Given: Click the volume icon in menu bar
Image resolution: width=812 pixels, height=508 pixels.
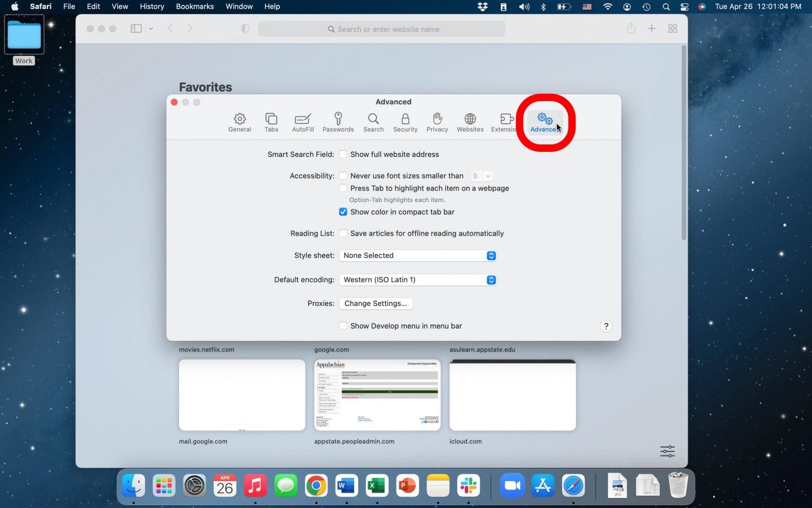Looking at the screenshot, I should [x=524, y=7].
